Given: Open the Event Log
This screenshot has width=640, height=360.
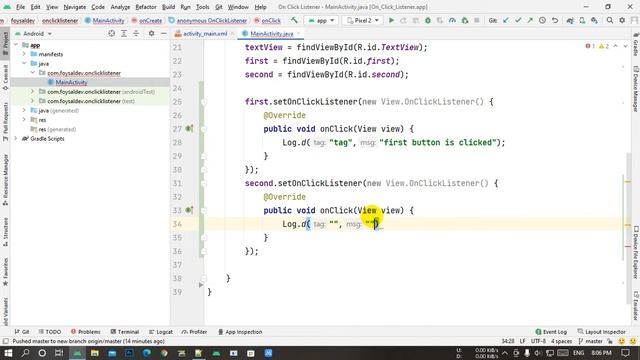Looking at the screenshot, I should [551, 332].
